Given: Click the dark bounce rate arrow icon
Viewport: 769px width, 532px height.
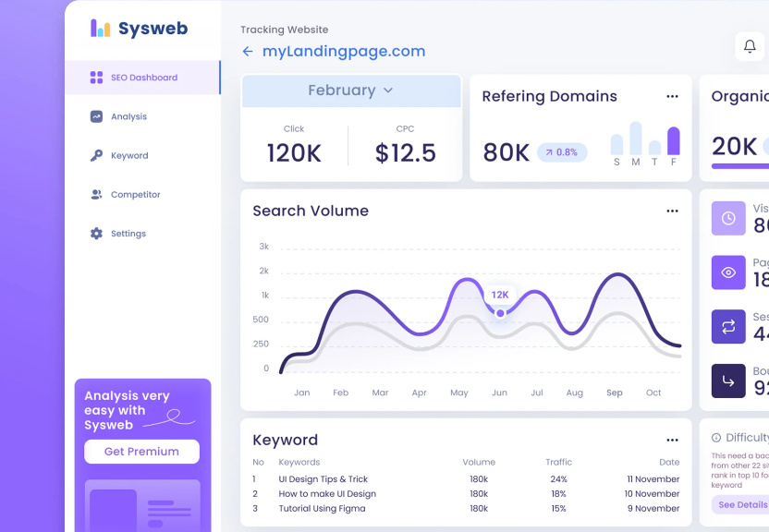Looking at the screenshot, I should click(728, 381).
